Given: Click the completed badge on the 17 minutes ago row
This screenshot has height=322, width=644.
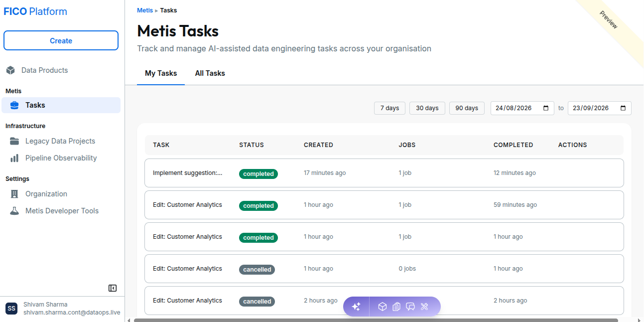Looking at the screenshot, I should coord(258,174).
